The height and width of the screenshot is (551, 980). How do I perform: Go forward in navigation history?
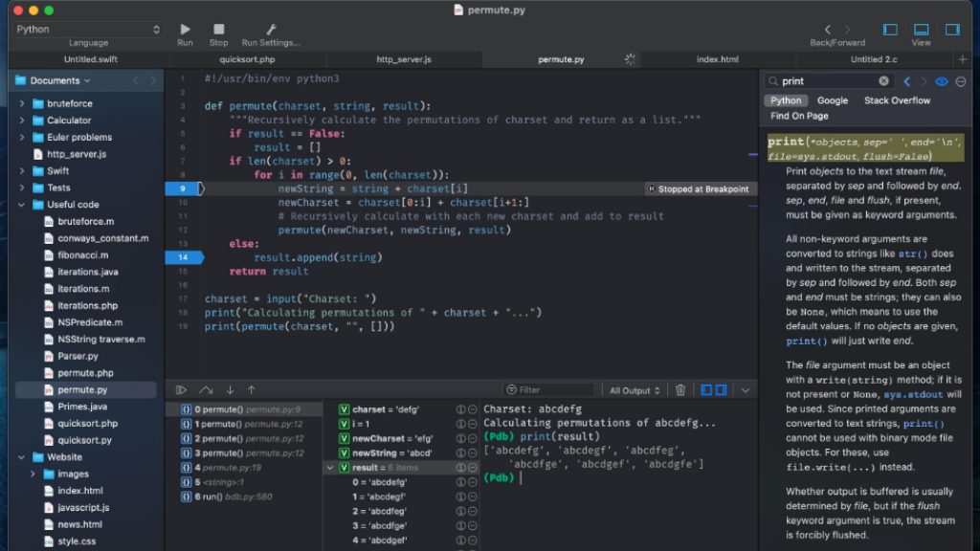pos(848,30)
